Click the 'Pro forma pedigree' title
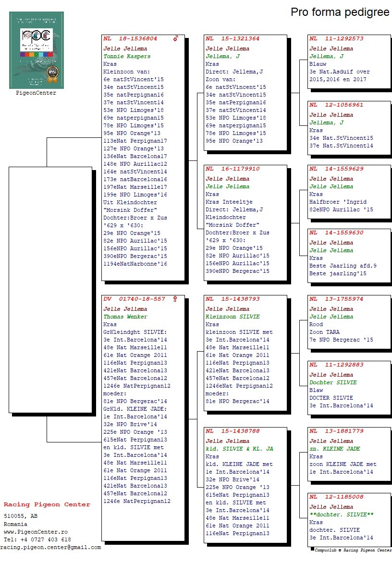The height and width of the screenshot is (563, 392). pyautogui.click(x=340, y=12)
